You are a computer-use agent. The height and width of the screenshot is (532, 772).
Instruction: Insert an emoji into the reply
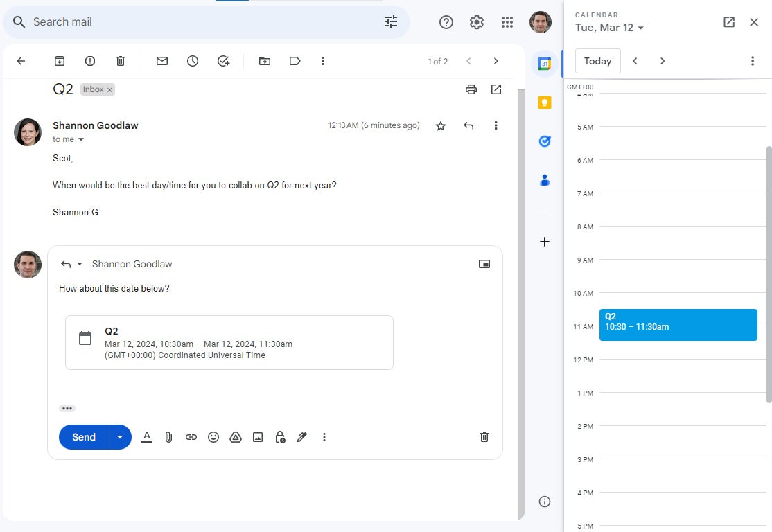click(x=213, y=437)
